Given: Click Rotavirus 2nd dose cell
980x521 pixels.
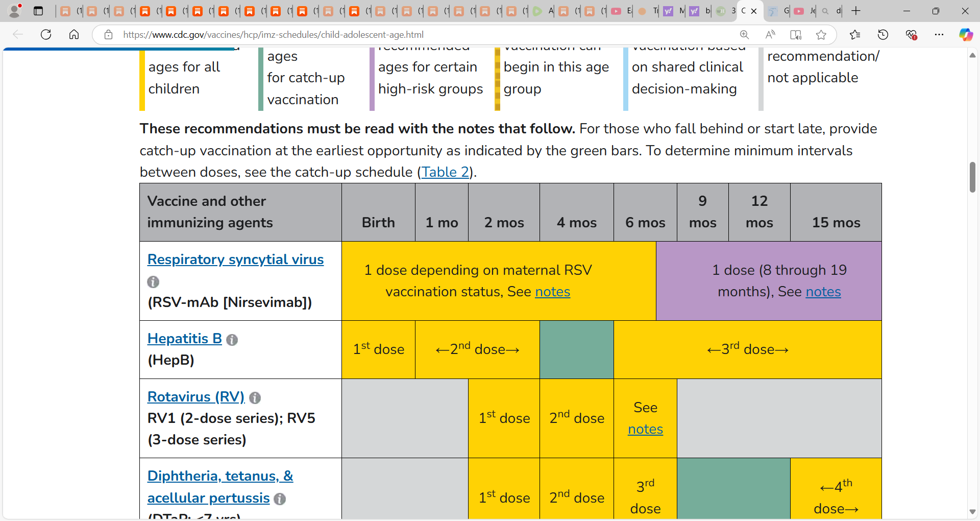Looking at the screenshot, I should (577, 418).
